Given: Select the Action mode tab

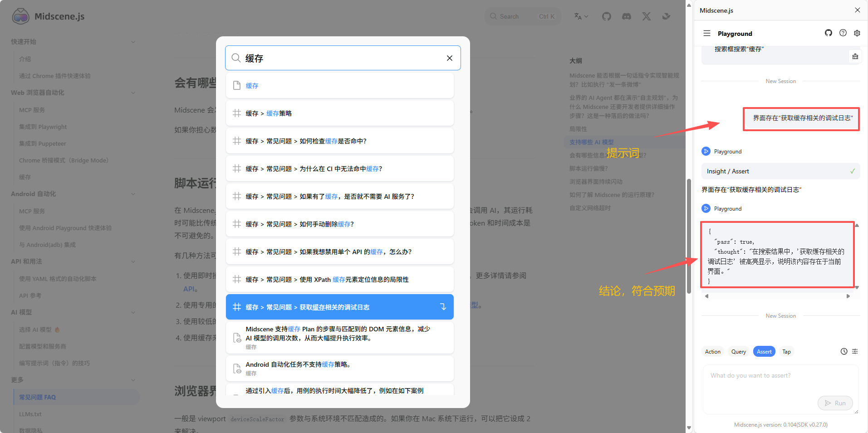Looking at the screenshot, I should pyautogui.click(x=712, y=352).
